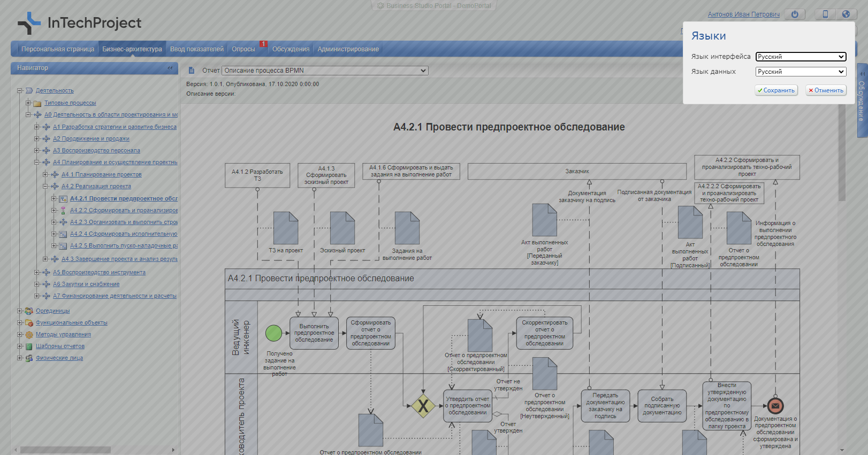Click the Деятельность node icon
This screenshot has width=868, height=455.
click(29, 91)
